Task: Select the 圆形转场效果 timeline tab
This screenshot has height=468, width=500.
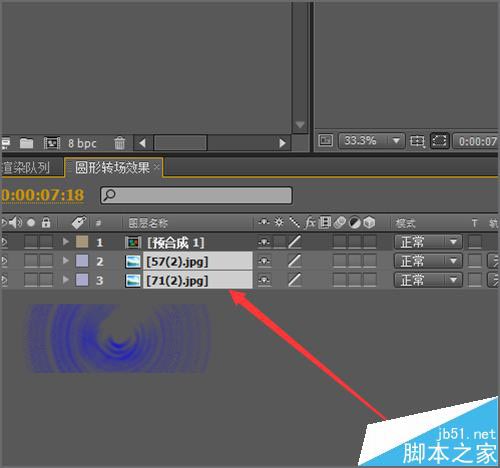Action: 112,167
